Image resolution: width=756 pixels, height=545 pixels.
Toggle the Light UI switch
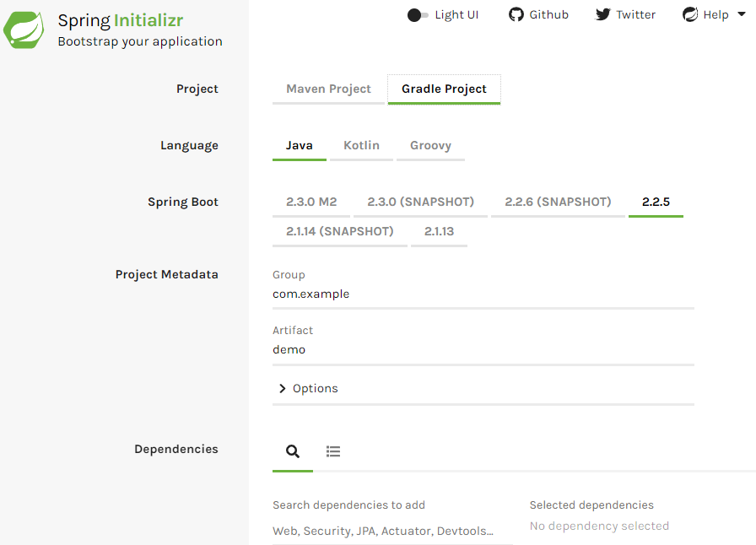[418, 15]
